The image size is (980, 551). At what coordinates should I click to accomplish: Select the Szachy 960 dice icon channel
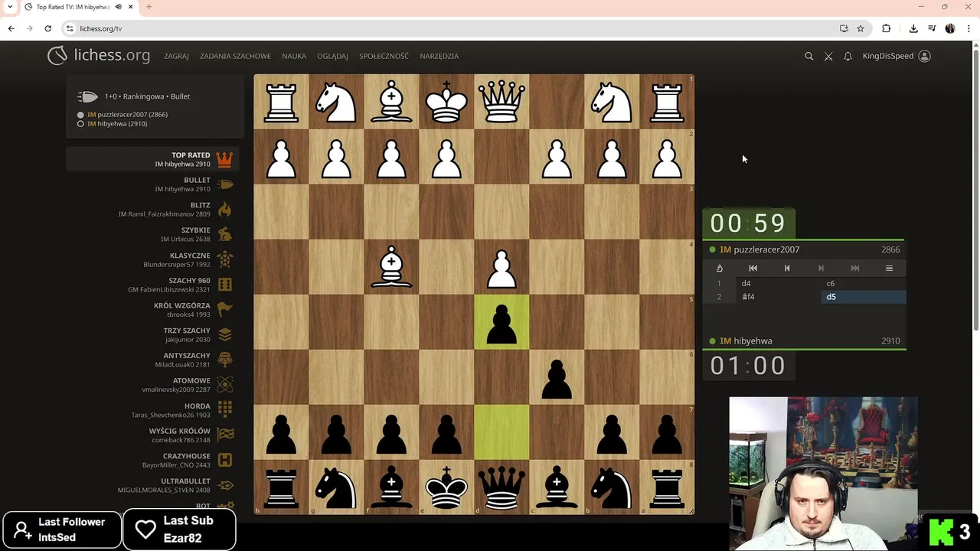pos(224,285)
